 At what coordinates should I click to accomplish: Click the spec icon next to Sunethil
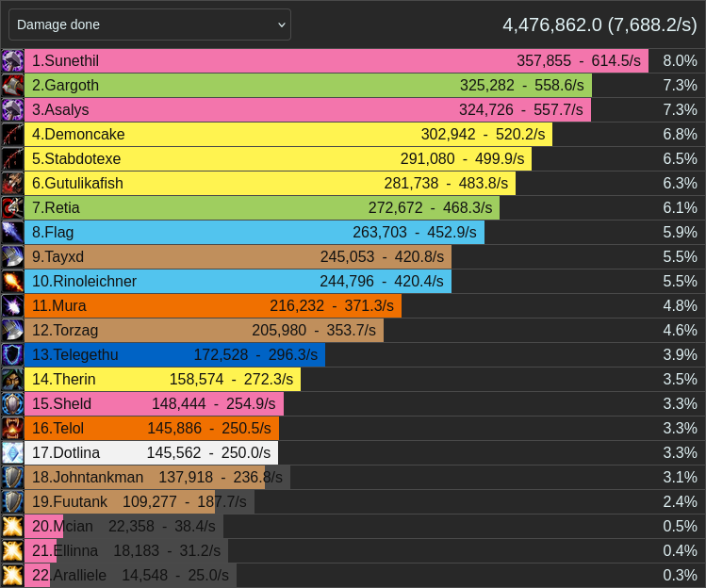click(x=12, y=61)
